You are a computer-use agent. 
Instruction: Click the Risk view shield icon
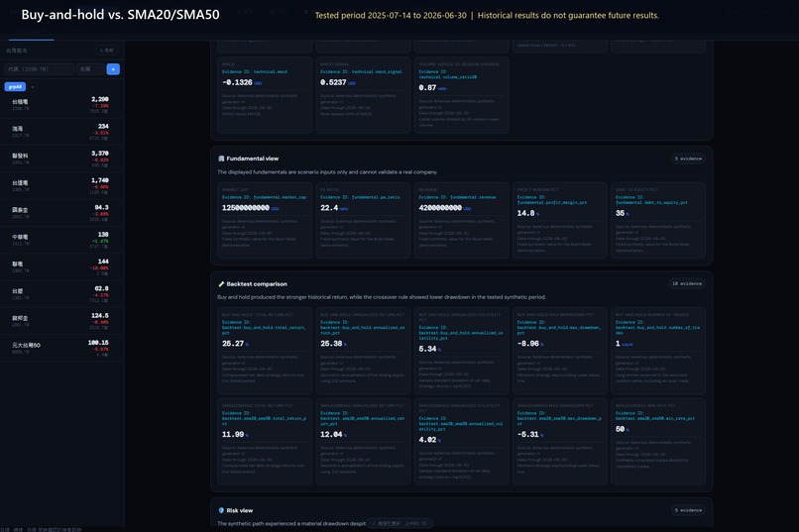[x=221, y=510]
